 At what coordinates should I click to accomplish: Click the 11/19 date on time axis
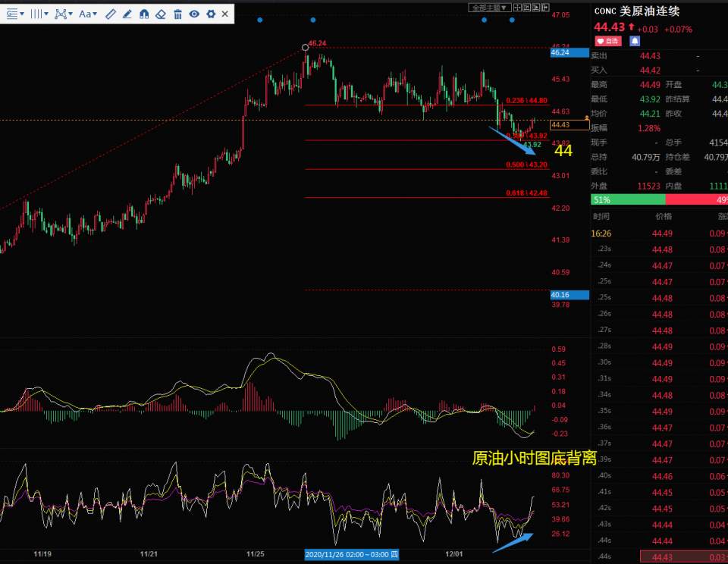click(x=42, y=554)
